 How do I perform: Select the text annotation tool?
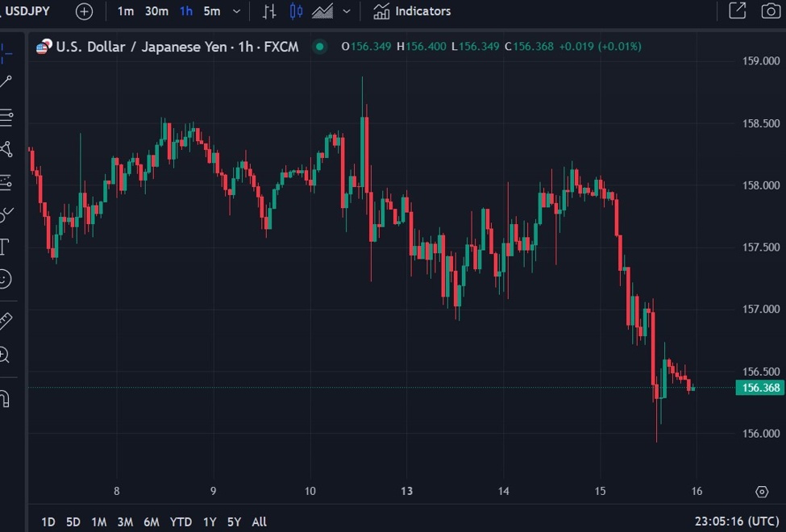(4, 246)
